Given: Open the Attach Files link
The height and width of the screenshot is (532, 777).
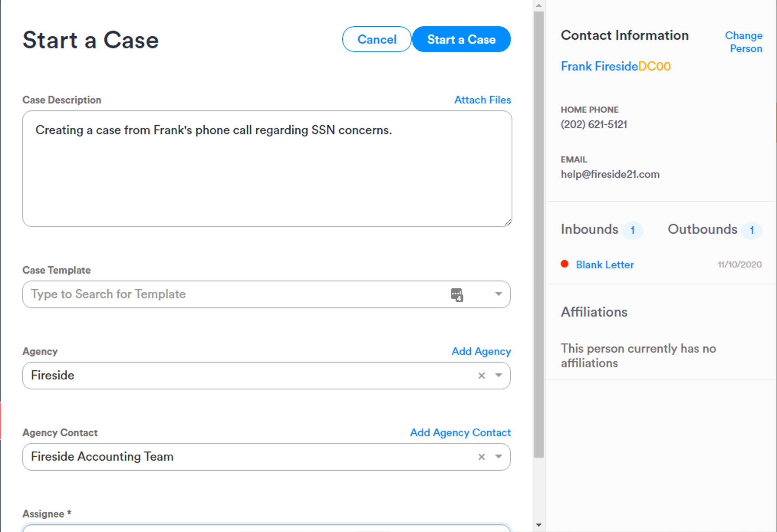Looking at the screenshot, I should coord(482,100).
